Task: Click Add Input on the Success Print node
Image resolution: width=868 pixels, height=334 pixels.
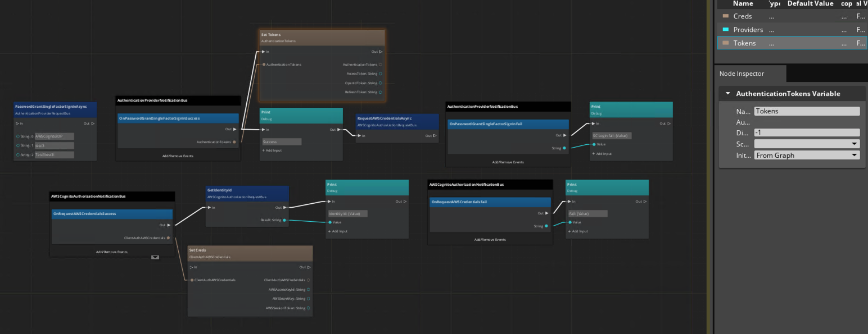Action: pos(272,150)
